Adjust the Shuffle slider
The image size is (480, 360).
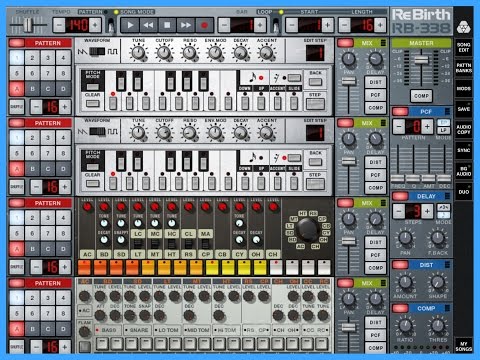(28, 25)
